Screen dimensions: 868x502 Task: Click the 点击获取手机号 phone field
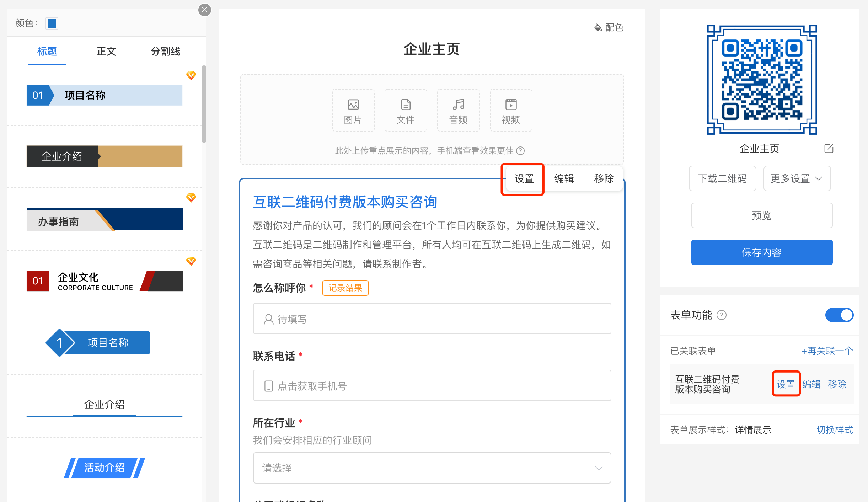point(432,385)
